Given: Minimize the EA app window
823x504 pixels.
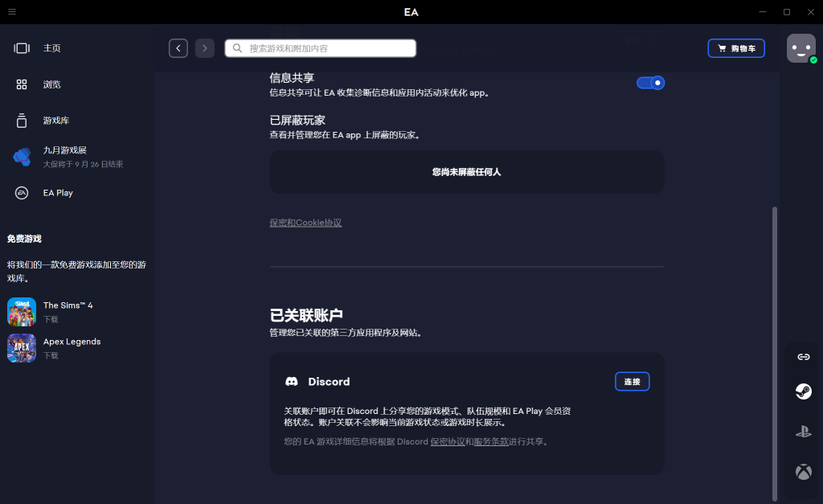Looking at the screenshot, I should pyautogui.click(x=763, y=11).
